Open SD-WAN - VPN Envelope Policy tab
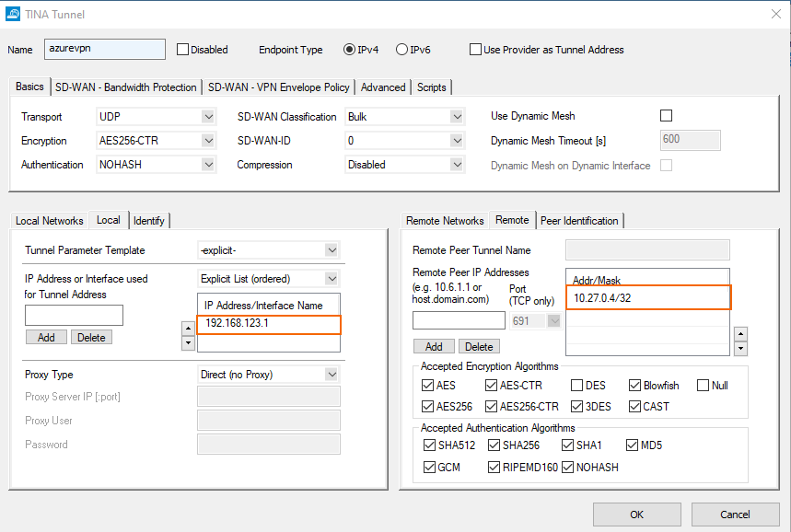This screenshot has height=532, width=791. [278, 87]
